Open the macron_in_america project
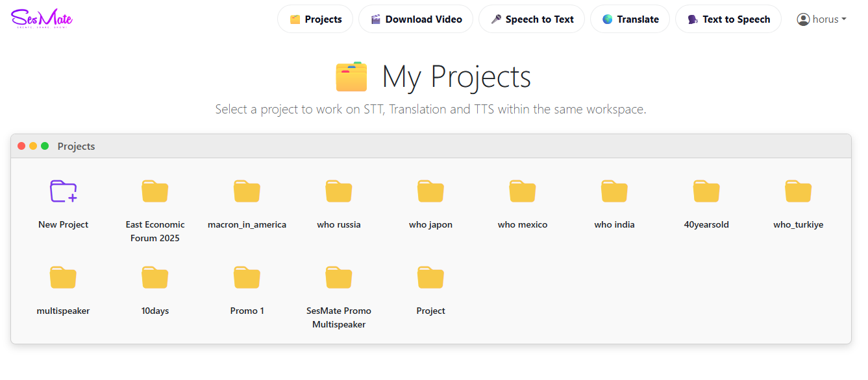The image size is (868, 380). [247, 191]
